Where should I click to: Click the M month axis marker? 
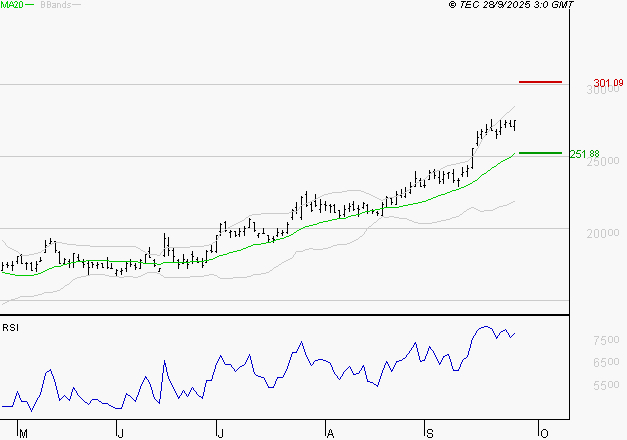(24, 434)
